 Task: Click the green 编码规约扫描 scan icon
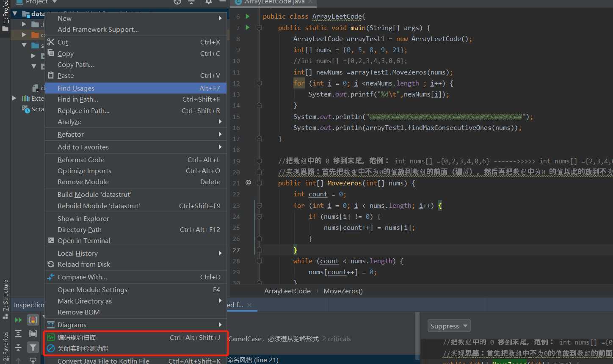(51, 337)
